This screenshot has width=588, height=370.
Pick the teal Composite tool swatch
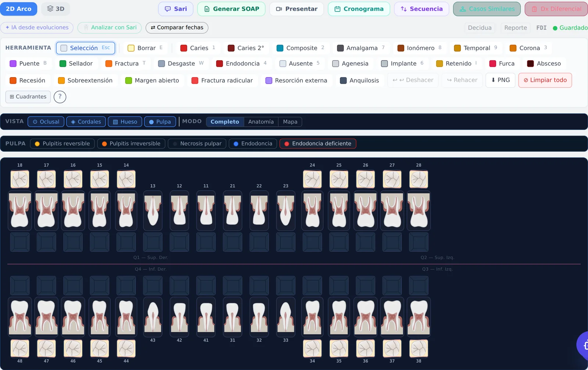(x=280, y=48)
